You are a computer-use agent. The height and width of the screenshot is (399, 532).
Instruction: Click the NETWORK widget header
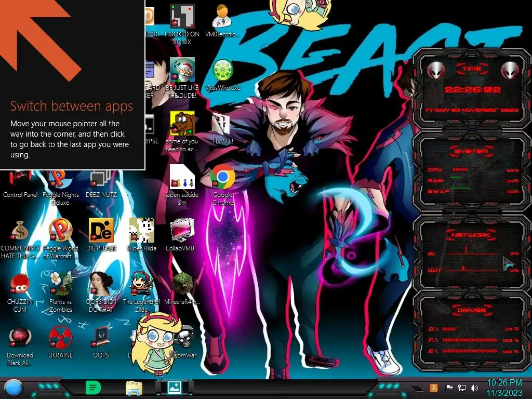471,234
